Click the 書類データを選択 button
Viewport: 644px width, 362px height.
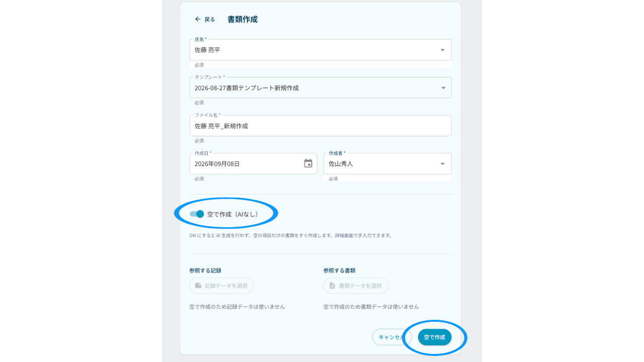coord(356,286)
